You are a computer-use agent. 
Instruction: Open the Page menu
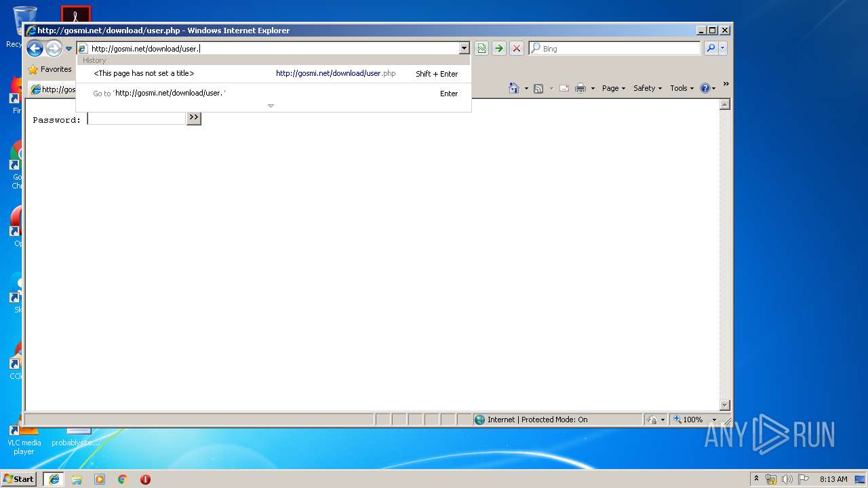pos(613,88)
